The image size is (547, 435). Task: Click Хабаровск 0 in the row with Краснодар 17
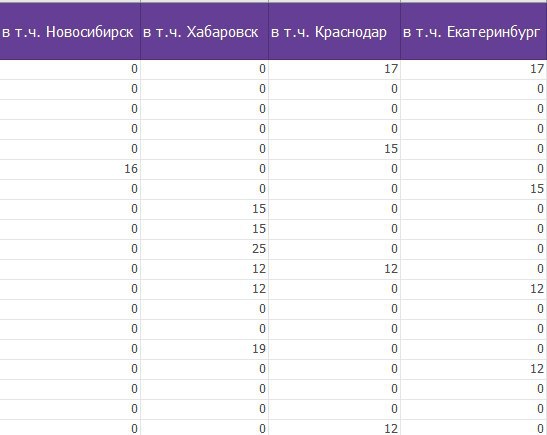coord(204,69)
